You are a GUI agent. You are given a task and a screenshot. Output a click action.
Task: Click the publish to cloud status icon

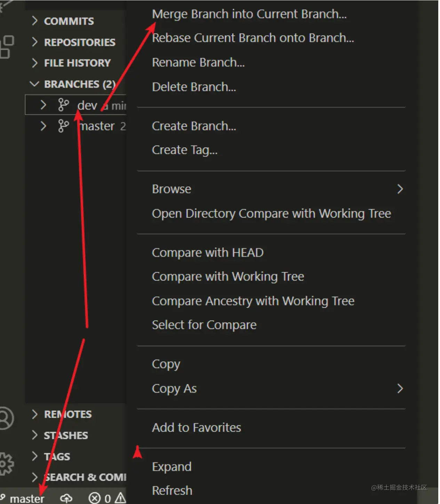(66, 498)
